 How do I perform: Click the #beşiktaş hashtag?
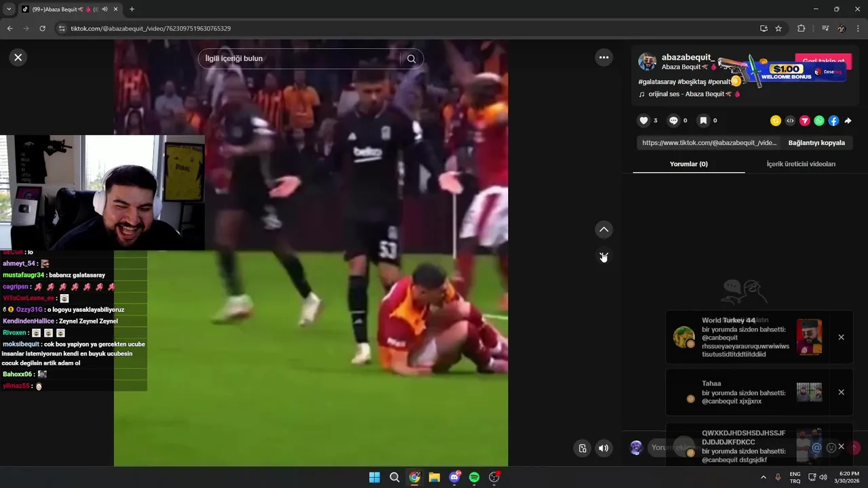692,82
